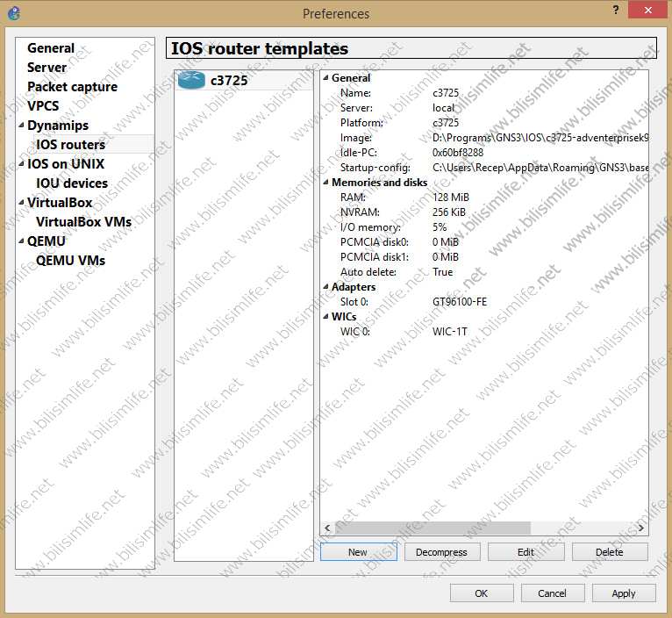Select VirtualBox VMs in the sidebar

pos(83,222)
